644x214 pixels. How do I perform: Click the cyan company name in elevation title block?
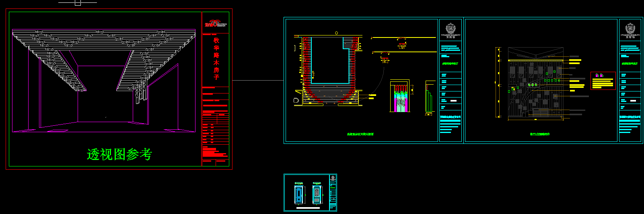tap(630, 117)
